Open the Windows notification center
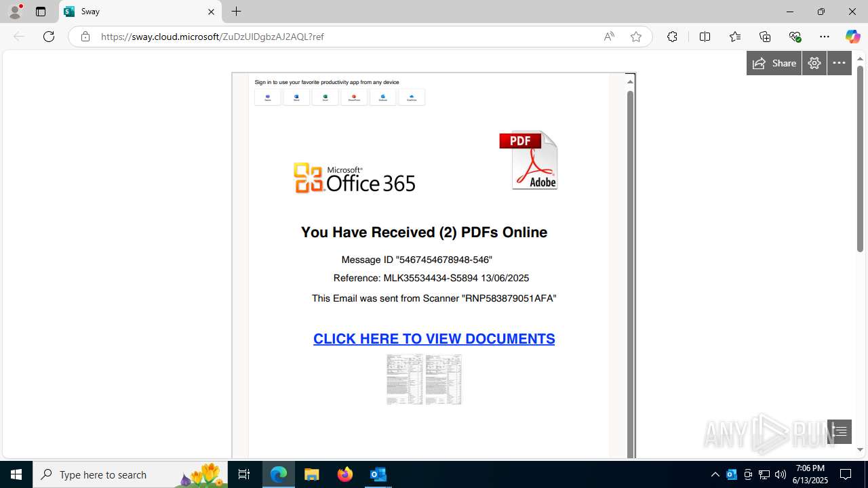 tap(846, 474)
